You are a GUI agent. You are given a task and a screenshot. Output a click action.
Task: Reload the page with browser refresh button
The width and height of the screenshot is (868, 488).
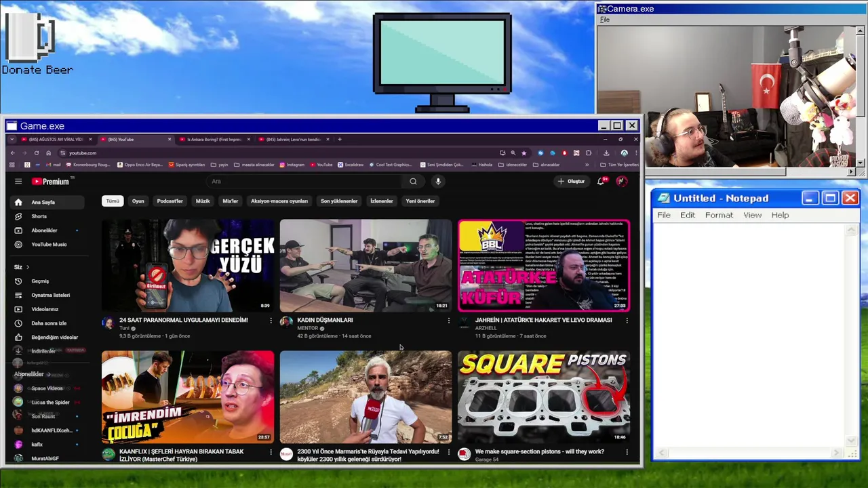[37, 153]
